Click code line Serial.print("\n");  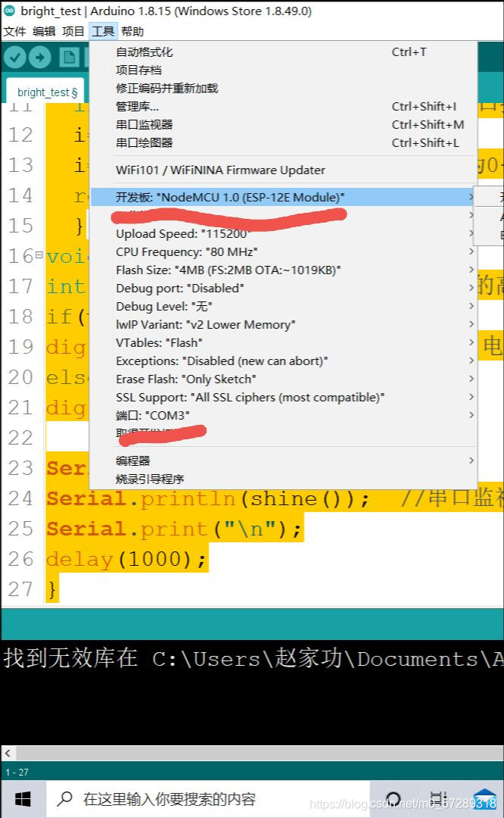pyautogui.click(x=174, y=529)
